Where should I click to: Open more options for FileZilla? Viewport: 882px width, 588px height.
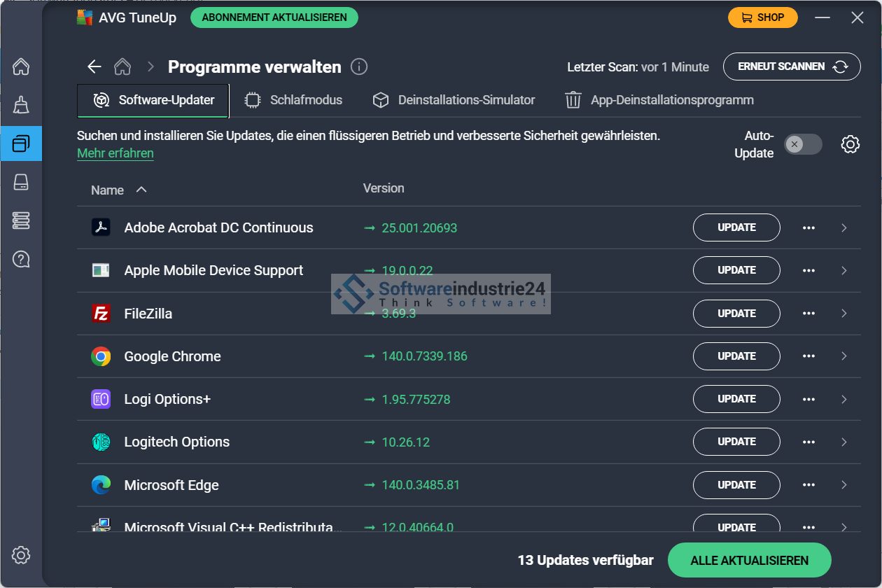tap(808, 314)
